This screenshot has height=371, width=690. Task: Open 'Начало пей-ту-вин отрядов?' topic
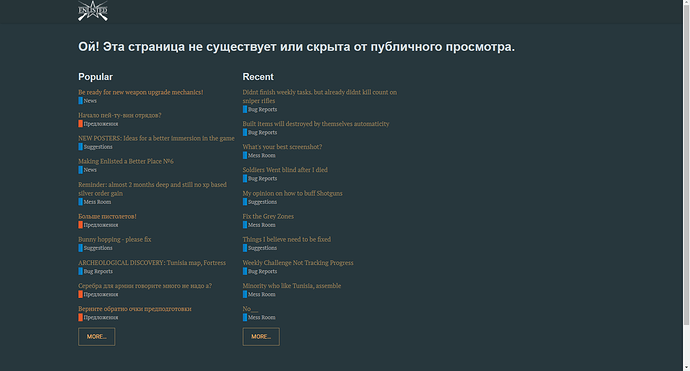[120, 115]
